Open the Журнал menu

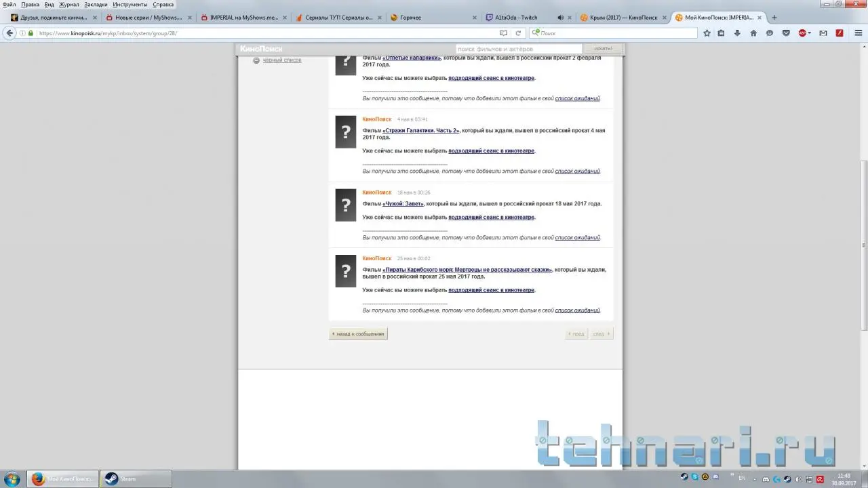coord(69,4)
